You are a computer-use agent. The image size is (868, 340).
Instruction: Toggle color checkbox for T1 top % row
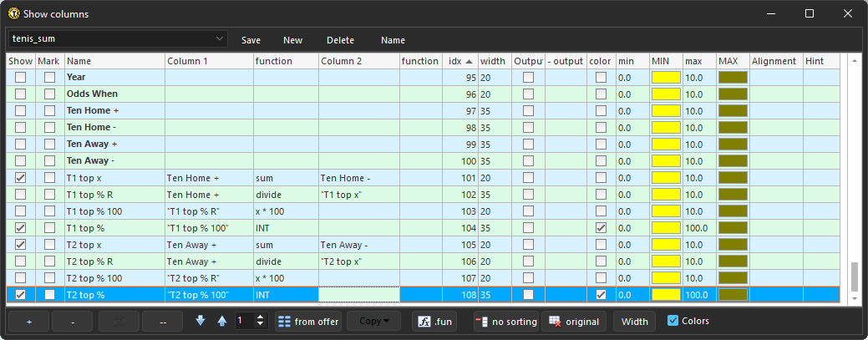click(x=601, y=227)
